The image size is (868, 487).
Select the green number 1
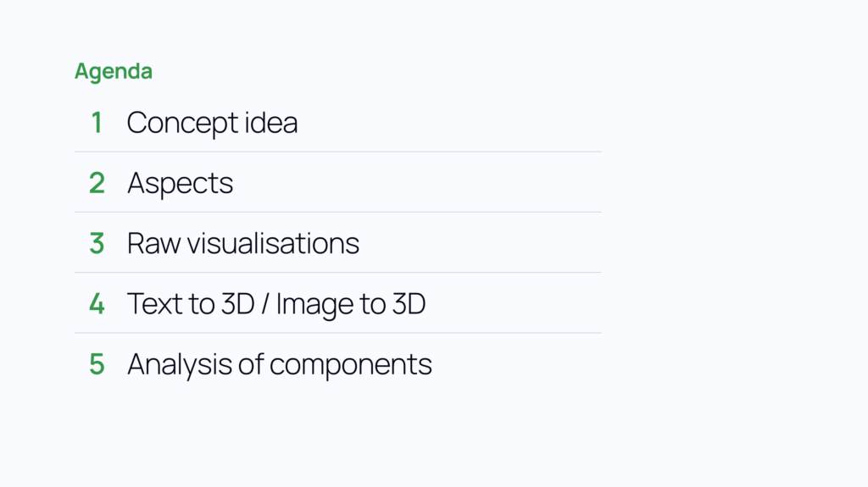tap(97, 122)
